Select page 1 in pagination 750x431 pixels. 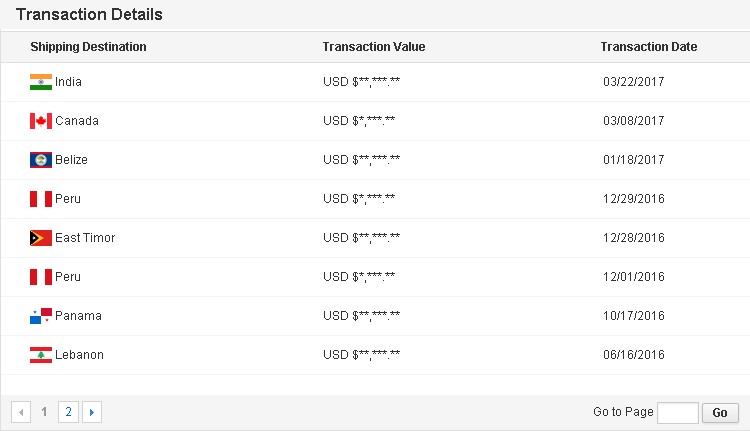coord(44,412)
